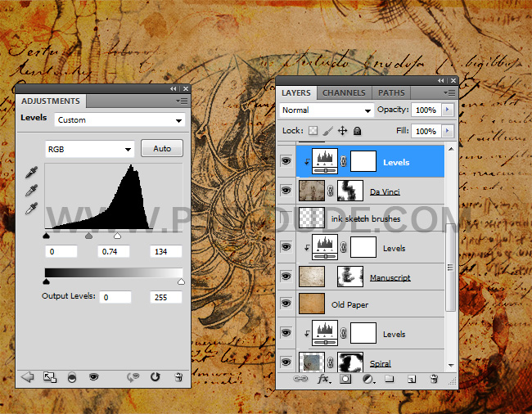The height and width of the screenshot is (414, 532).
Task: Select the Da Vinci layer name
Action: tap(385, 192)
